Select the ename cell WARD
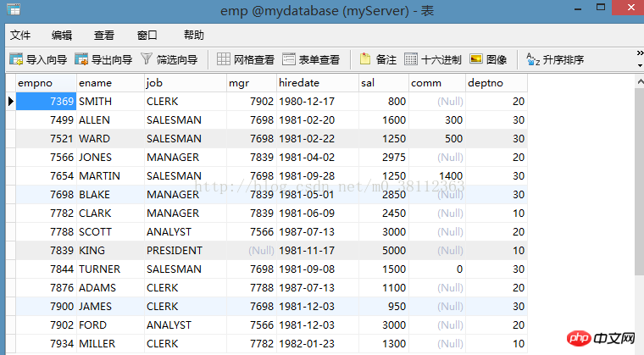This screenshot has width=644, height=355. tap(110, 138)
